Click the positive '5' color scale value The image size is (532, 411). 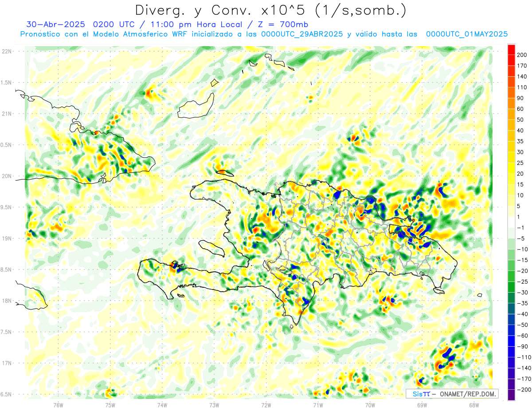click(x=519, y=206)
